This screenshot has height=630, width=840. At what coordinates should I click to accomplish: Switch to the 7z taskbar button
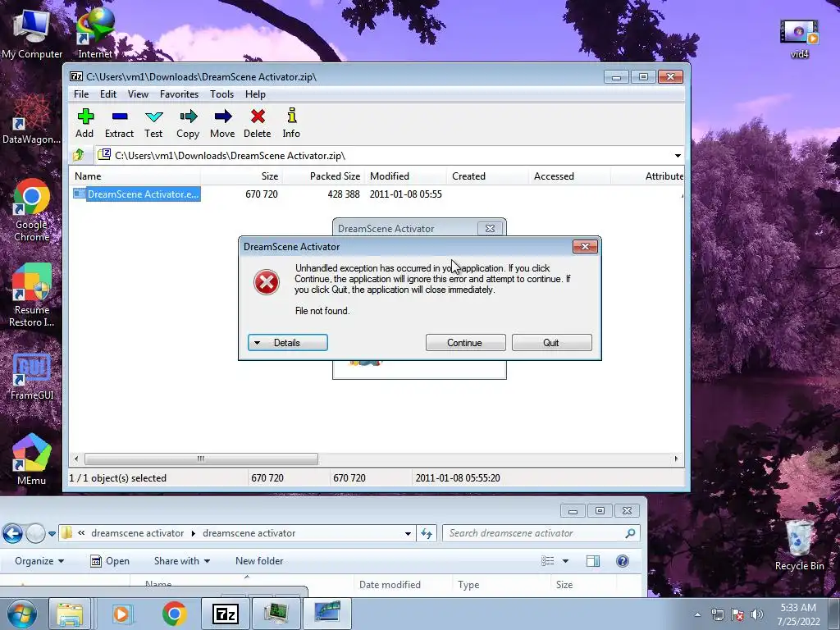tap(225, 614)
